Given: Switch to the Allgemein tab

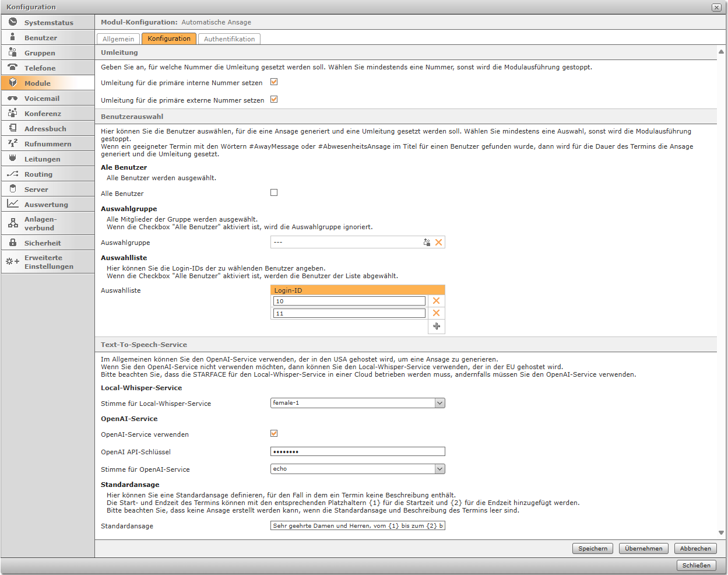Looking at the screenshot, I should (x=118, y=39).
